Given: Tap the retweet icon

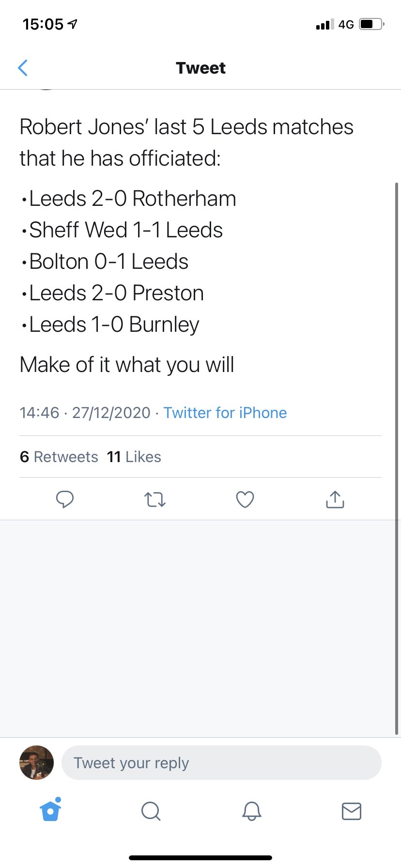Looking at the screenshot, I should [155, 499].
